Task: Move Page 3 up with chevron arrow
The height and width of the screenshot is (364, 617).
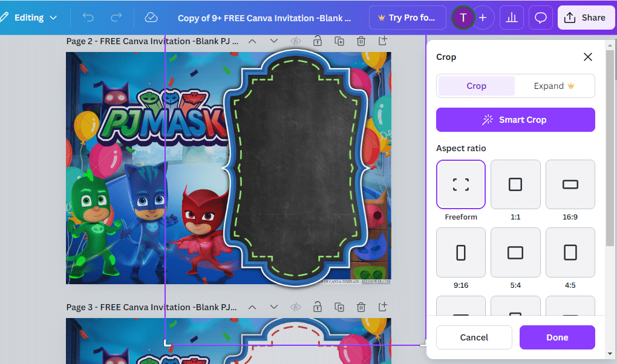Action: (x=252, y=307)
